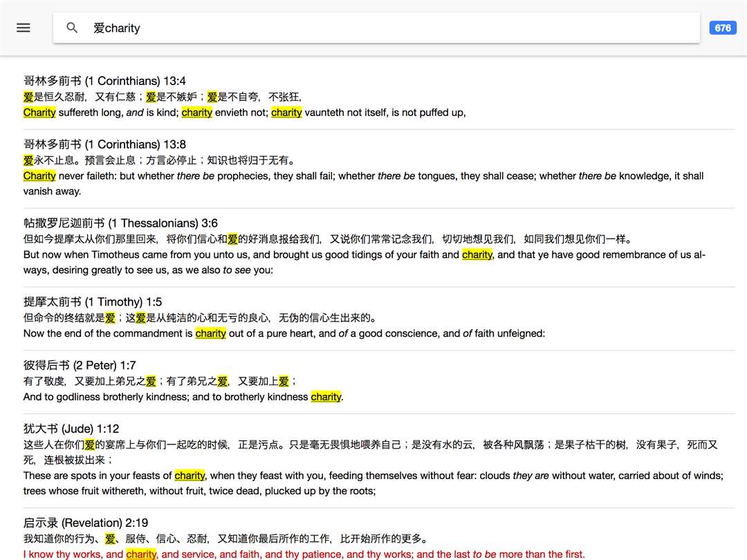
Task: Open verse 彼得后书 (2 Peter) 1:7
Action: point(80,365)
